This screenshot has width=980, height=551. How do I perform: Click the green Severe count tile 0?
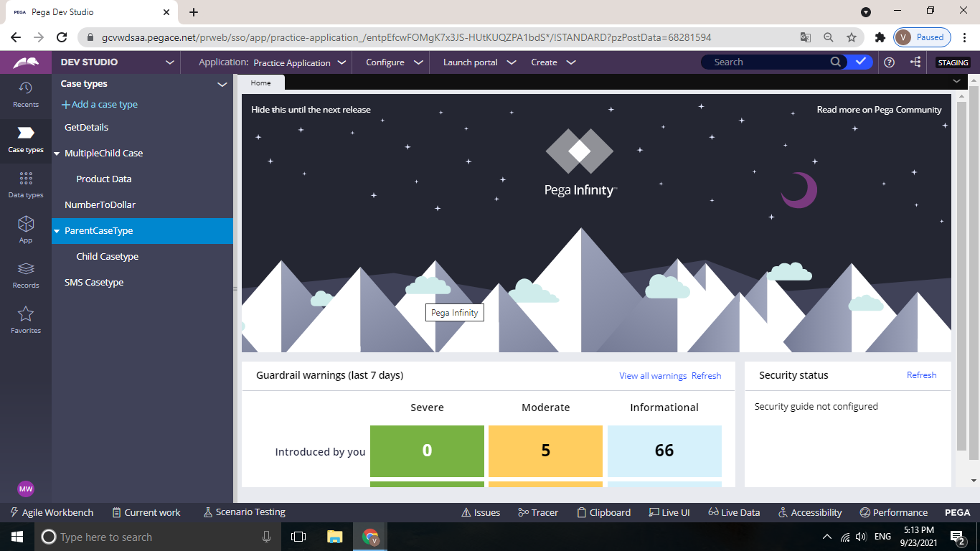(427, 451)
